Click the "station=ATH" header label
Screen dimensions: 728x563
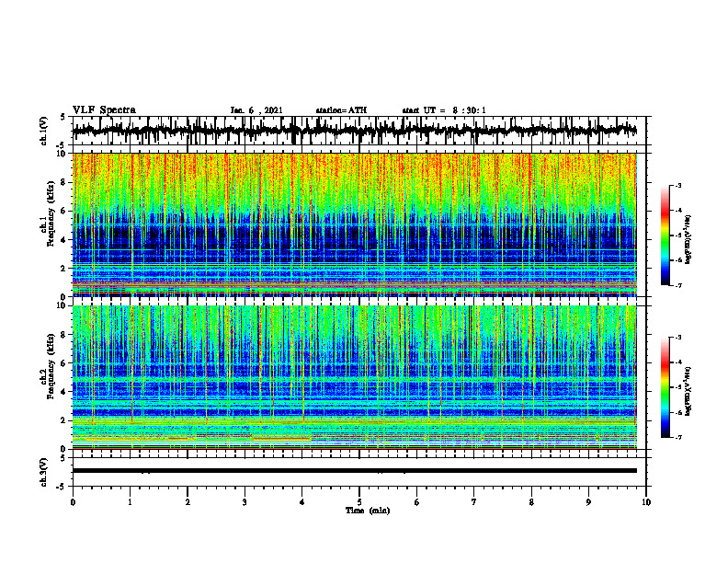341,110
